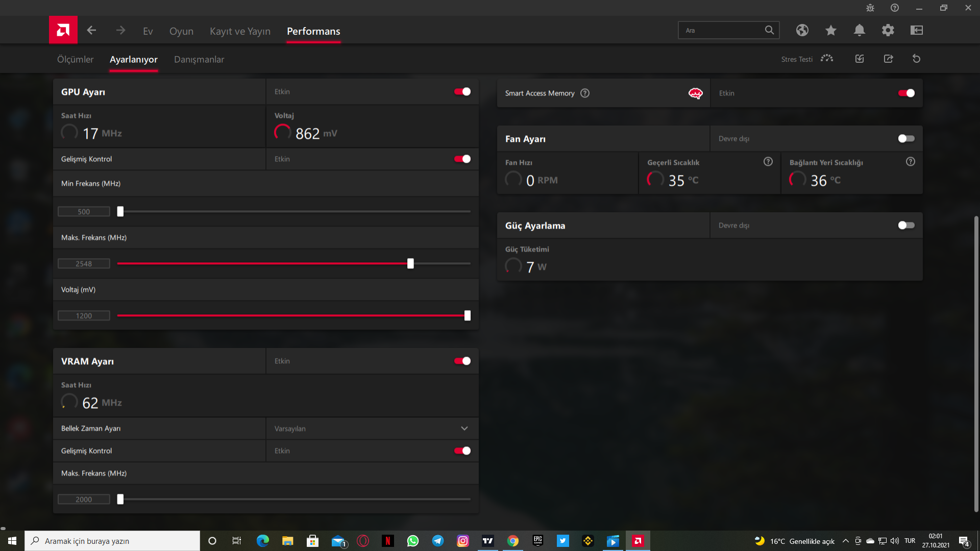Open favorites star icon
Viewport: 980px width, 551px height.
830,30
